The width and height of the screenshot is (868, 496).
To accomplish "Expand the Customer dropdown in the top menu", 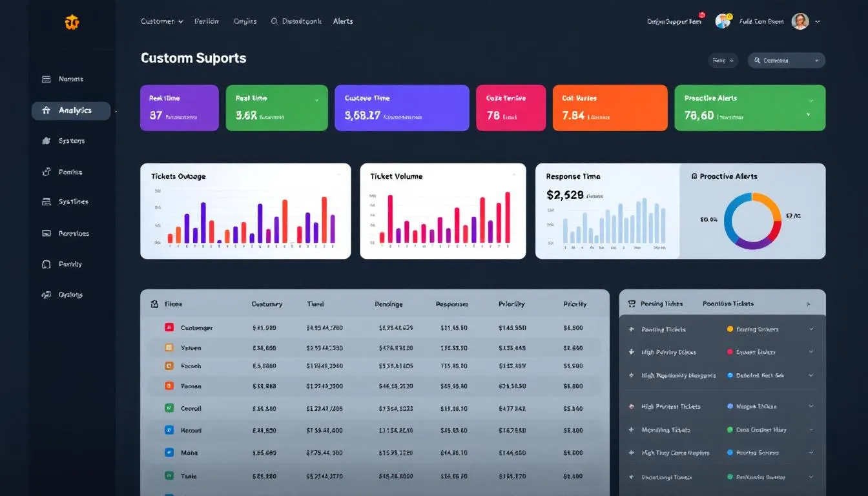I will [181, 21].
